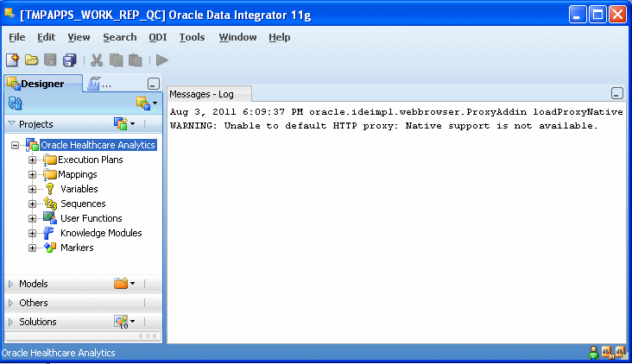Click Oracle Healthcare Analytics status bar text

(x=59, y=353)
